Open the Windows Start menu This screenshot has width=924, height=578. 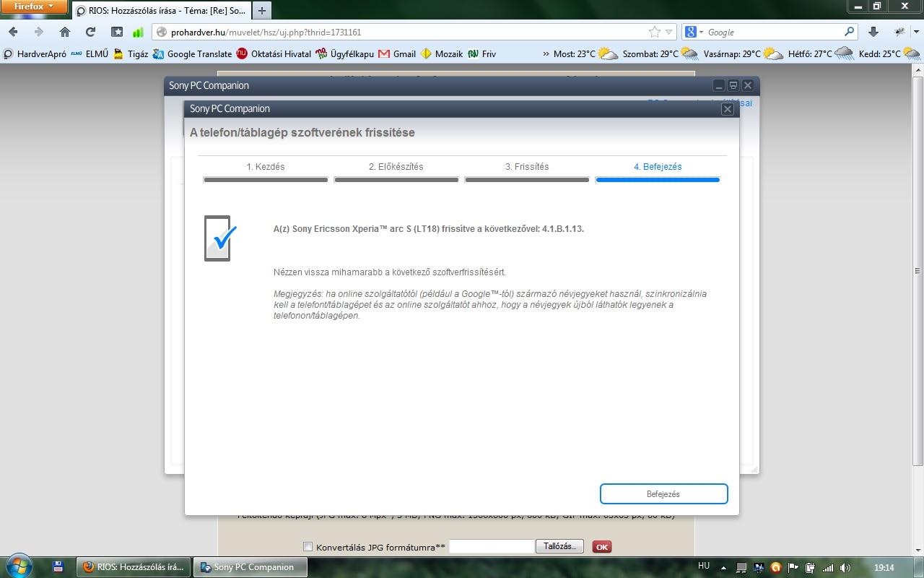pos(18,566)
